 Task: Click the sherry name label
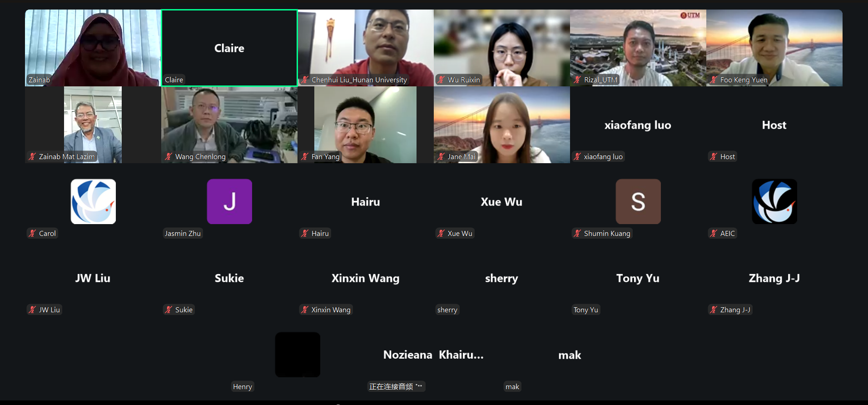tap(447, 310)
